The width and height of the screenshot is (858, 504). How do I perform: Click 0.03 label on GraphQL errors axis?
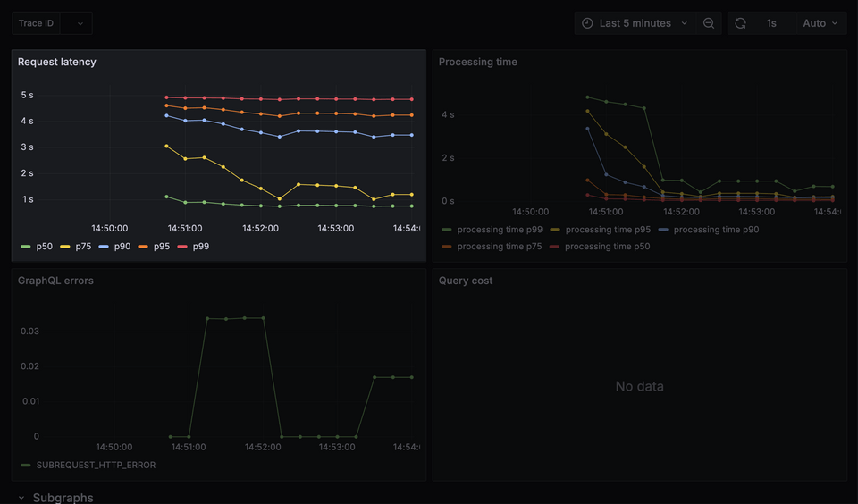pos(30,331)
